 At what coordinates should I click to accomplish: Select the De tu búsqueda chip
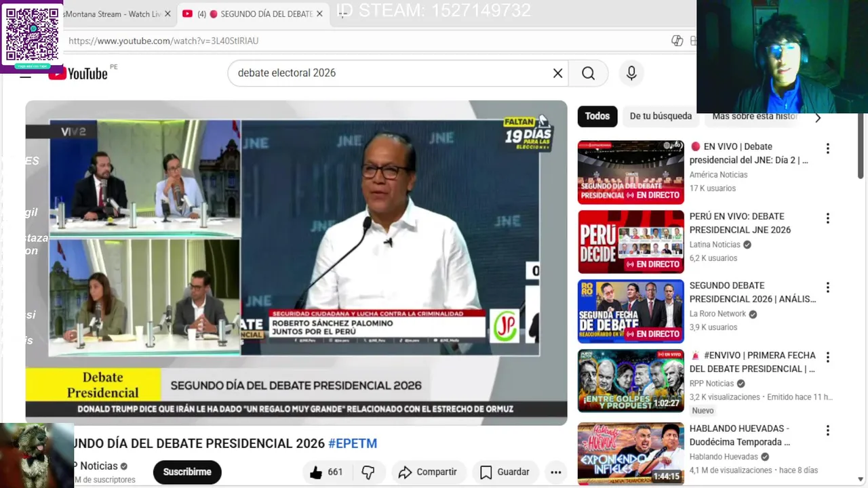660,116
